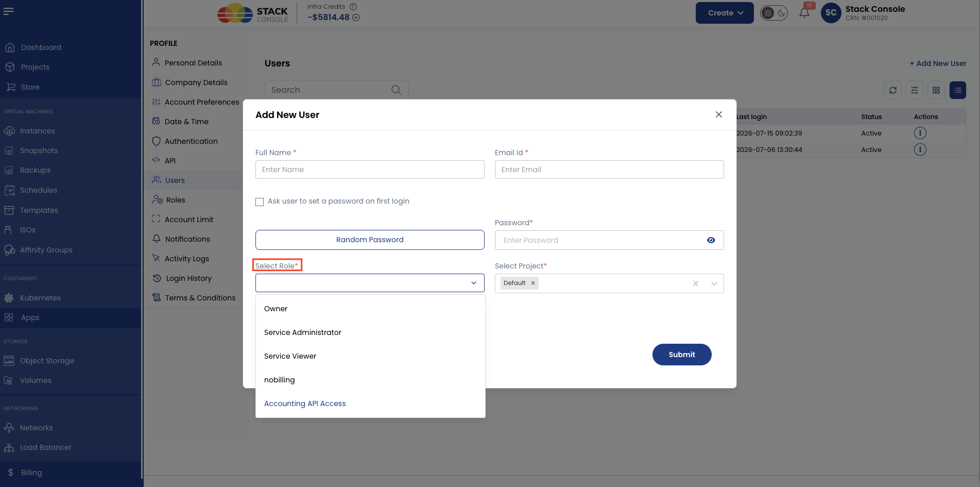
Task: Click the Instances cloud icon
Action: [9, 131]
